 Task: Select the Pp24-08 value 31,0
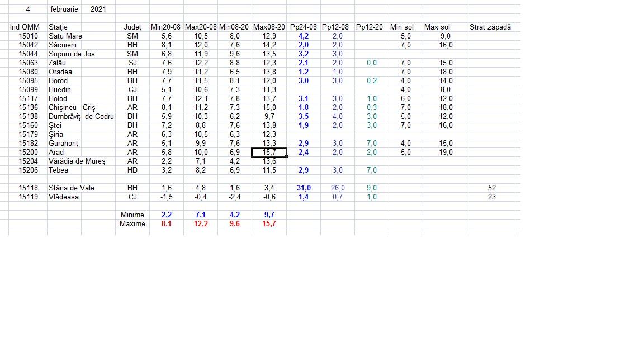click(x=304, y=188)
